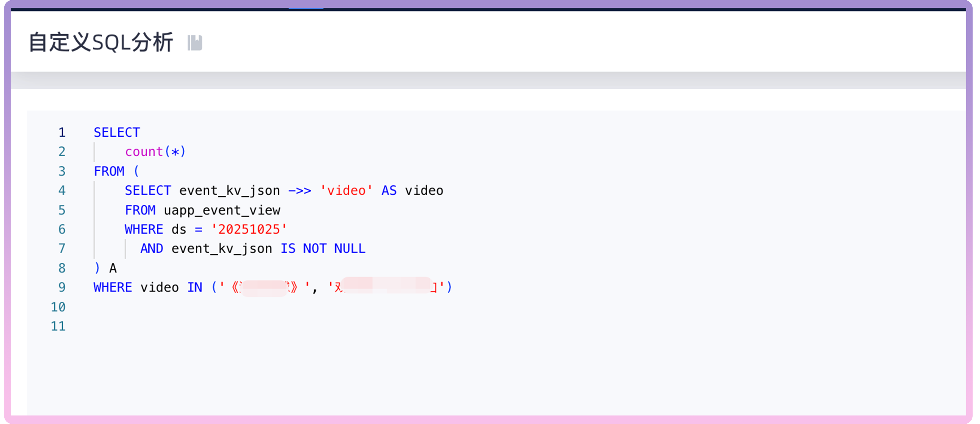
Task: Click line number 1 in gutter
Action: pyautogui.click(x=62, y=132)
